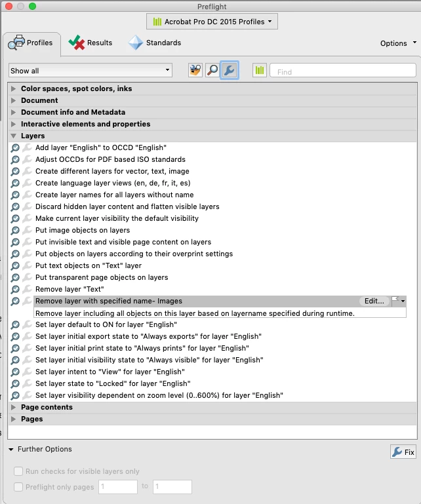Click the first page range field

pos(118,487)
